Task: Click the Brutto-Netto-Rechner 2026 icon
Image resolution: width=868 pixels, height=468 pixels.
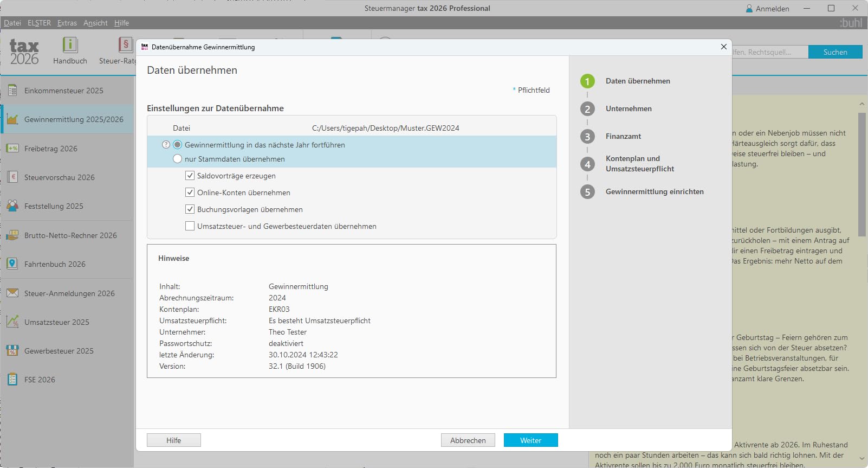Action: click(12, 235)
